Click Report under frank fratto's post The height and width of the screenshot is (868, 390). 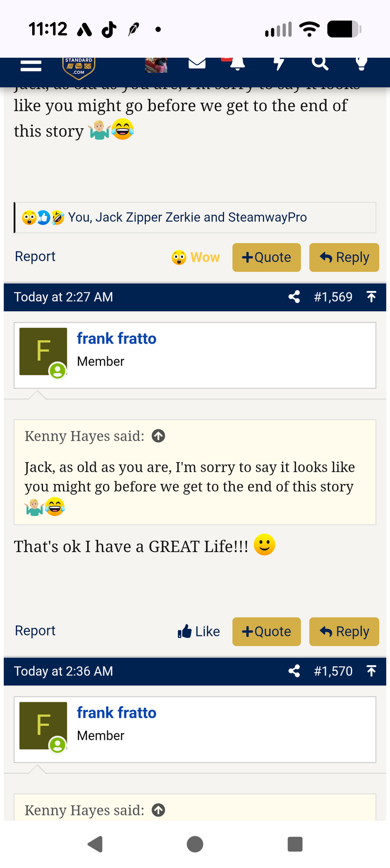[35, 630]
